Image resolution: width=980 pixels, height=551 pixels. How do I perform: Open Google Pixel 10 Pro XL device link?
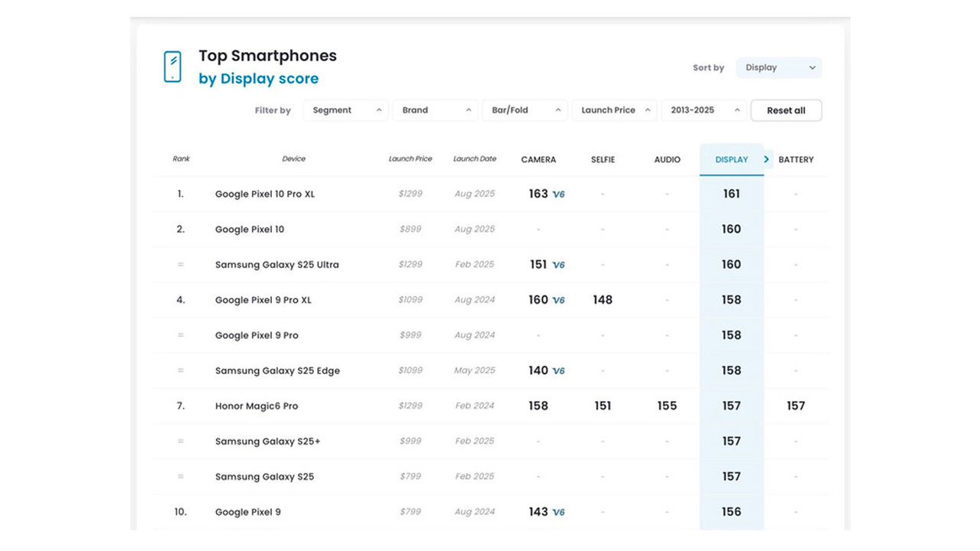coord(265,194)
